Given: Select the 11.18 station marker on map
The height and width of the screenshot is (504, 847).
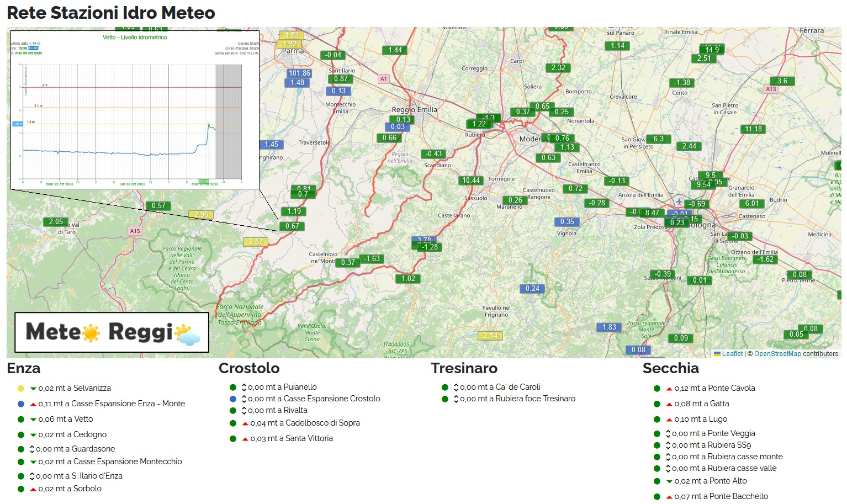Looking at the screenshot, I should click(753, 129).
